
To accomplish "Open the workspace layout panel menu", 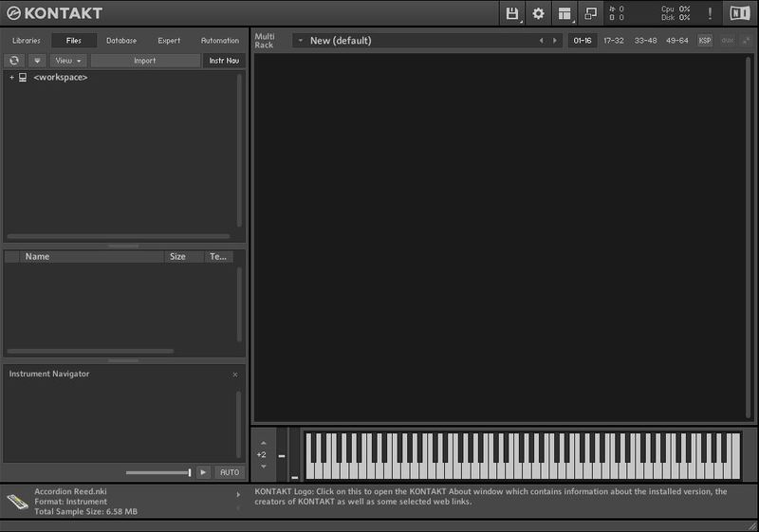I will click(x=565, y=13).
